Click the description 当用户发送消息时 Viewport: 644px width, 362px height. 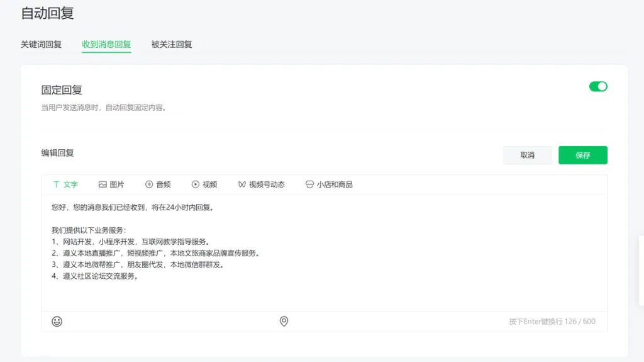click(x=104, y=108)
